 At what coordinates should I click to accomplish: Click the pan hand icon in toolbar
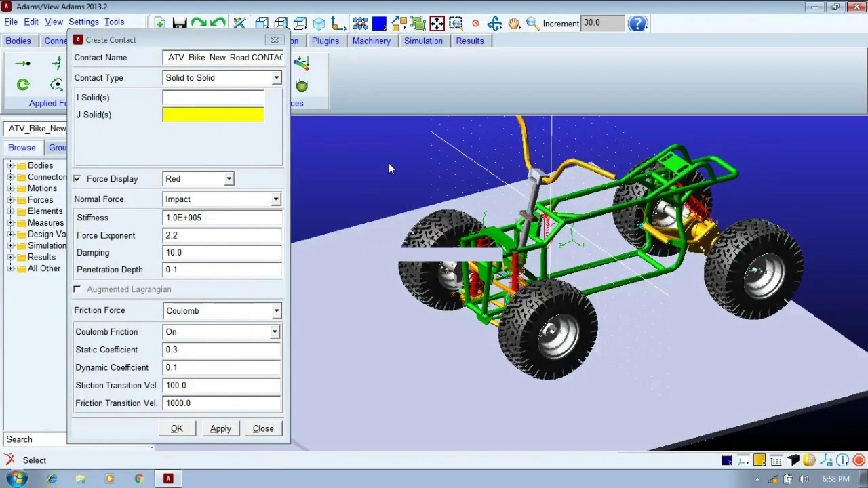pyautogui.click(x=514, y=24)
